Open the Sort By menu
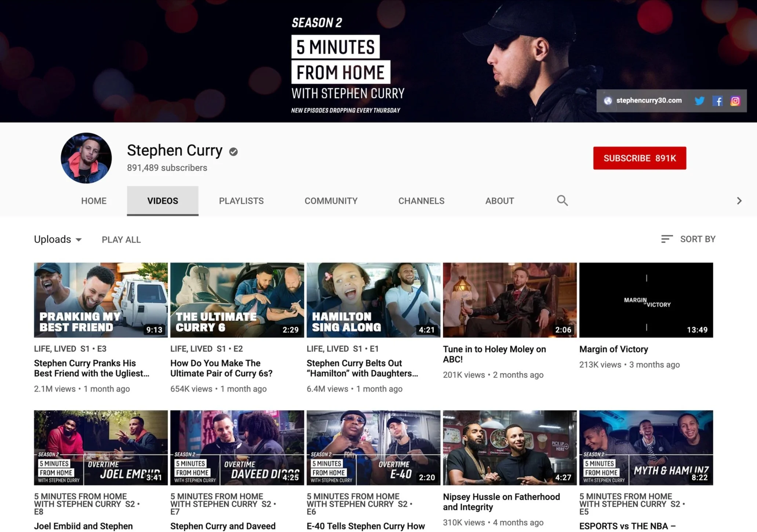Viewport: 757px width, 532px height. 697,239
